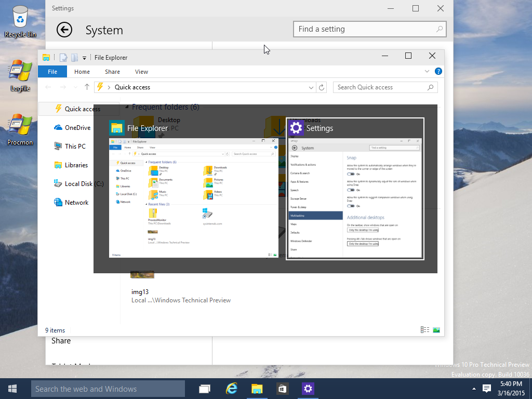
Task: Select Network in navigation pane
Action: coord(71,202)
